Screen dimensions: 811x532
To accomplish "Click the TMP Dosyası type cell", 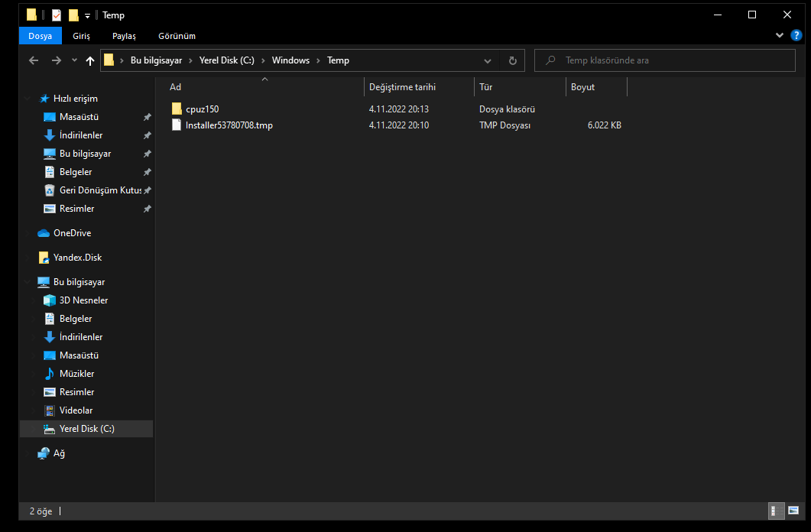I will [504, 125].
